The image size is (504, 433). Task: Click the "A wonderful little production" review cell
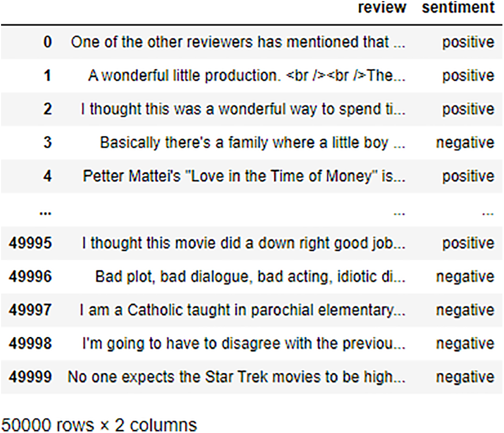pyautogui.click(x=246, y=76)
